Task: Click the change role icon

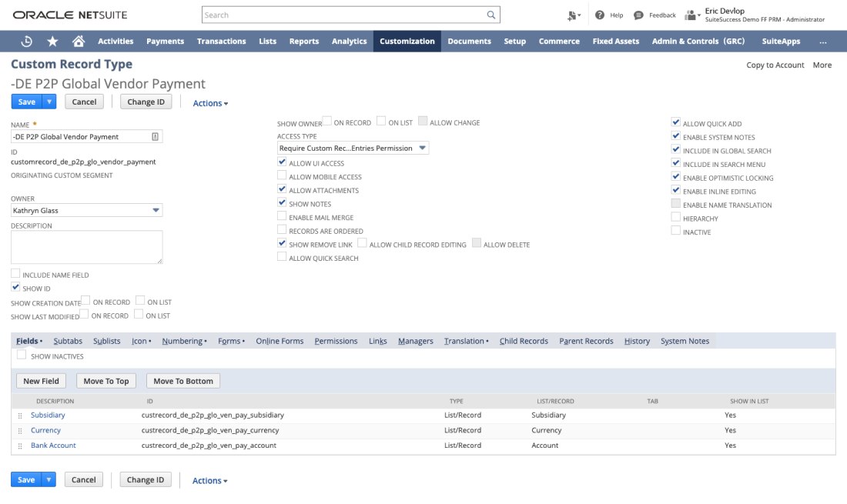Action: click(573, 15)
